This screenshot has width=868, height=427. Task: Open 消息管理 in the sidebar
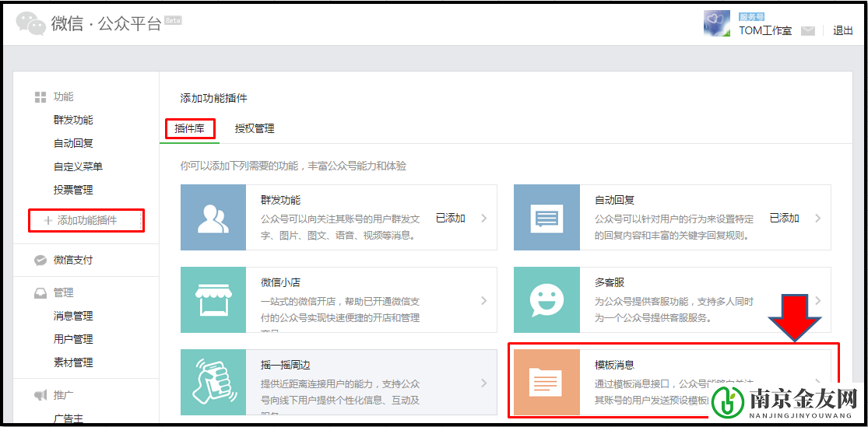(x=73, y=316)
